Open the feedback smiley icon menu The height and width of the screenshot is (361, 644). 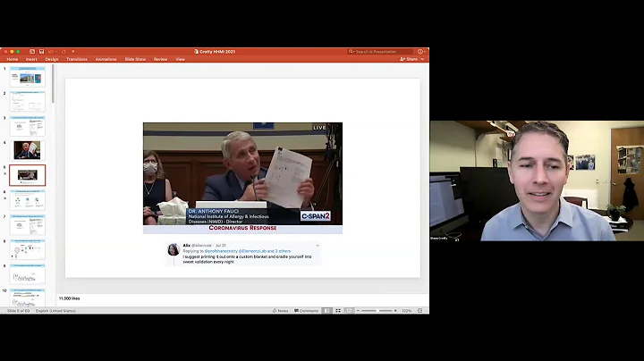pos(421,52)
